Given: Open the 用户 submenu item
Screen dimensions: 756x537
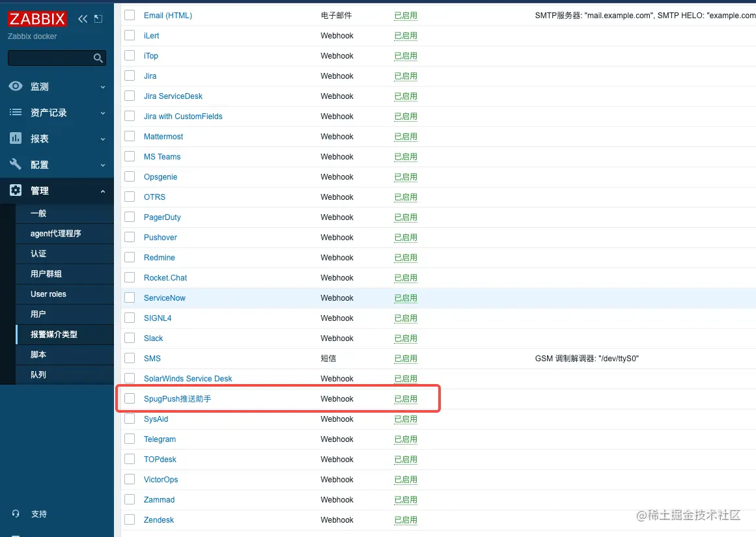Looking at the screenshot, I should (x=64, y=314).
